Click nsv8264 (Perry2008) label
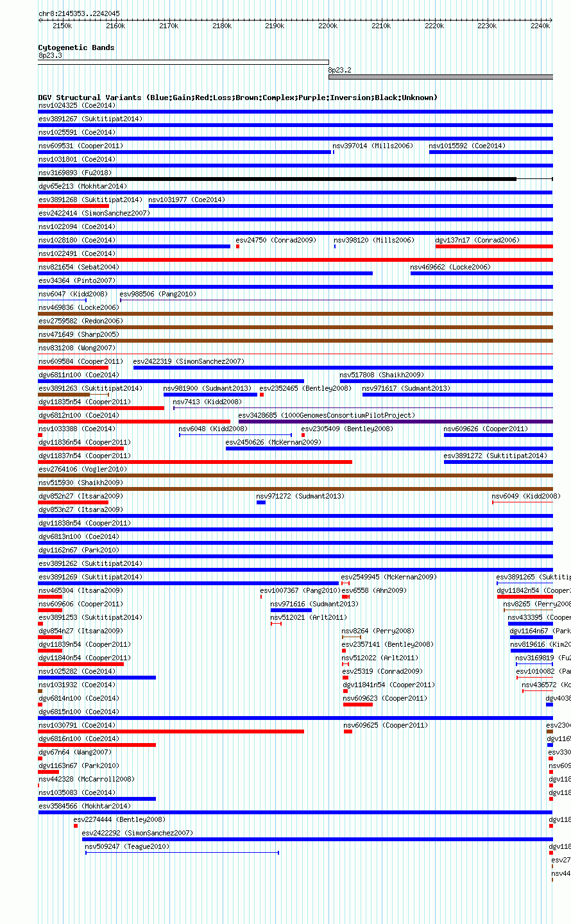This screenshot has height=924, width=571. (379, 631)
